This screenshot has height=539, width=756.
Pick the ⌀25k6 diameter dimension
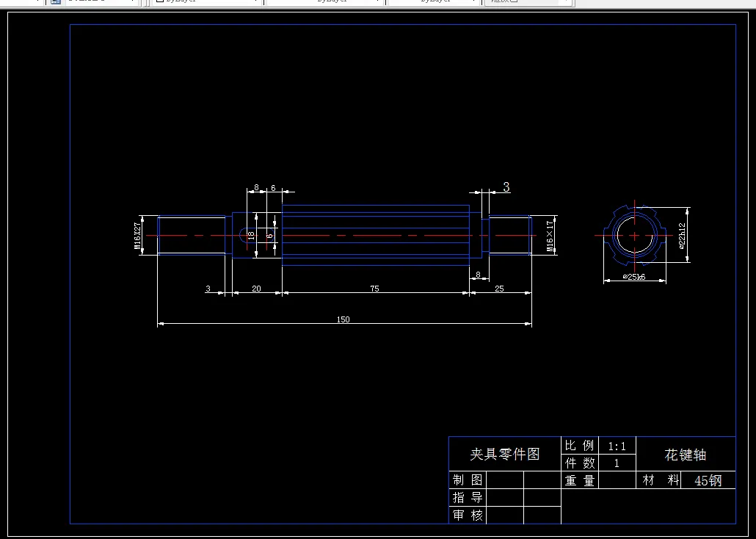(634, 277)
